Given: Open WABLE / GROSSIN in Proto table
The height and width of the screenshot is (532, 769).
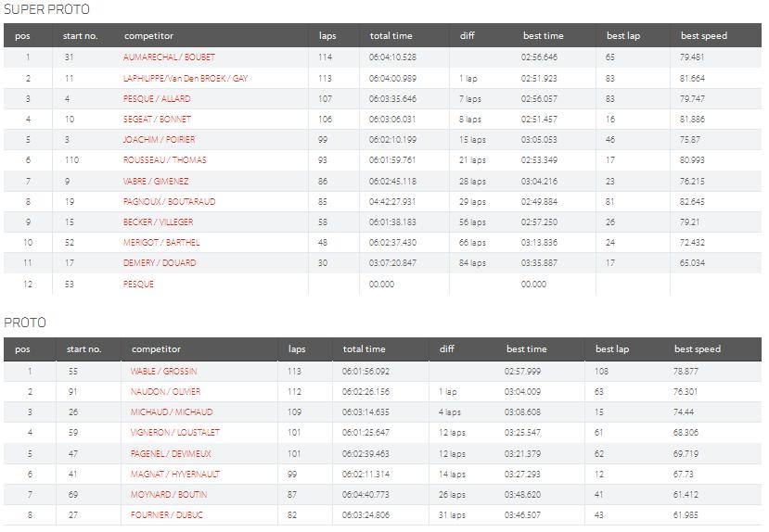Looking at the screenshot, I should pyautogui.click(x=163, y=371).
